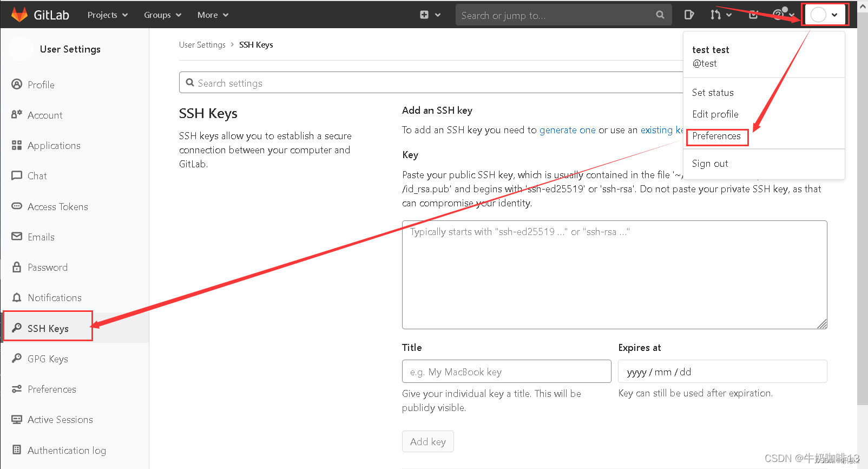This screenshot has width=868, height=469.
Task: Open the Issues icon in the navbar
Action: tap(689, 15)
